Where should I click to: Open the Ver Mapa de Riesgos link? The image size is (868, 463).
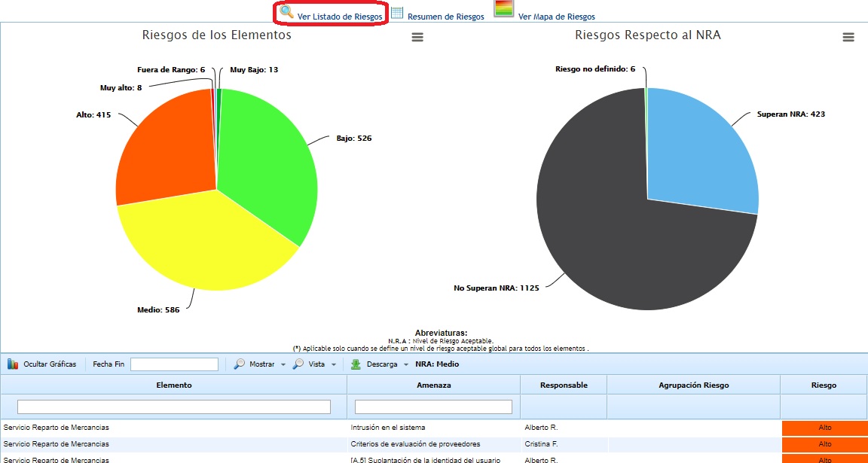[556, 17]
